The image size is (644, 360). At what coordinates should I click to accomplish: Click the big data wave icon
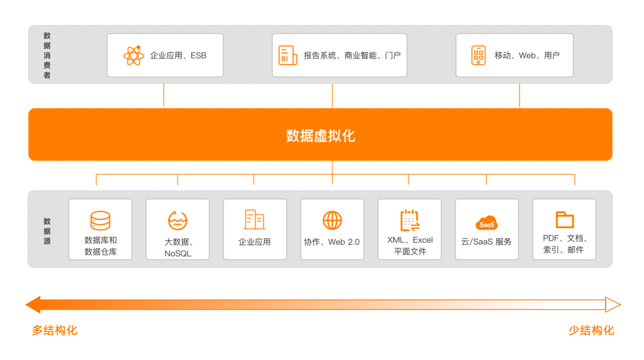[x=177, y=221]
